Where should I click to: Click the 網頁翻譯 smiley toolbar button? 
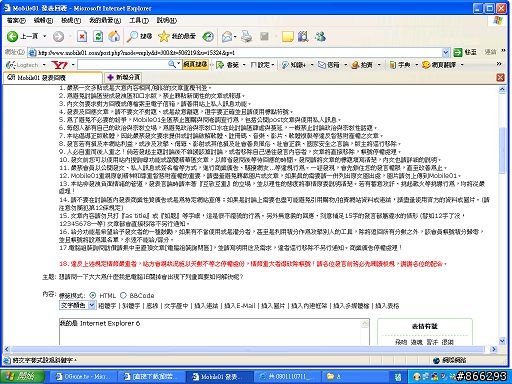click(x=439, y=65)
